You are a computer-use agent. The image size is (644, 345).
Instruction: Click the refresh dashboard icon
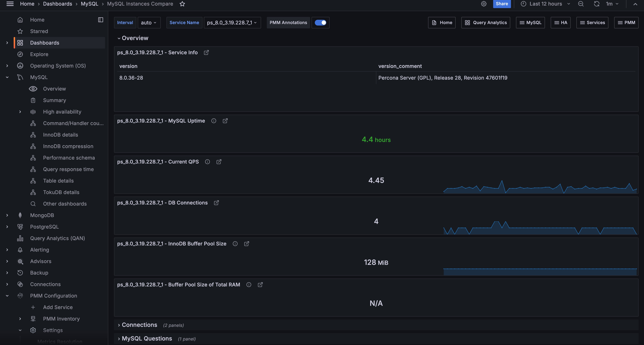pos(597,4)
